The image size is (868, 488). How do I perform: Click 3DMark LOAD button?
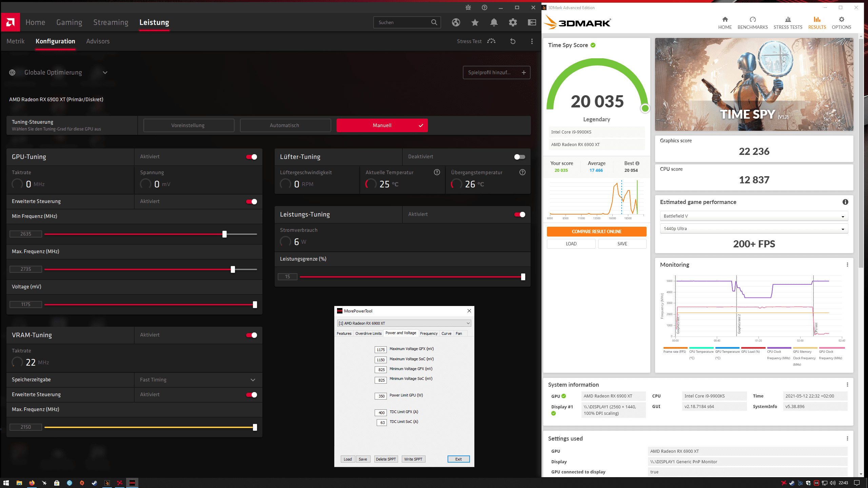coord(571,244)
